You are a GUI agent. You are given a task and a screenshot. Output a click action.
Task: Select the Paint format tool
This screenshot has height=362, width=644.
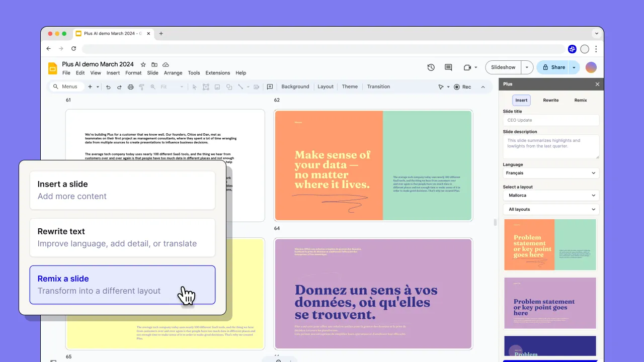pos(142,87)
